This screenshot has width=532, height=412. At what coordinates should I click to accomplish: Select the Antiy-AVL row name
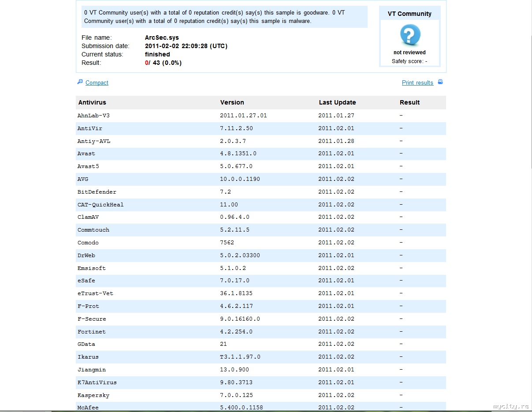[94, 141]
